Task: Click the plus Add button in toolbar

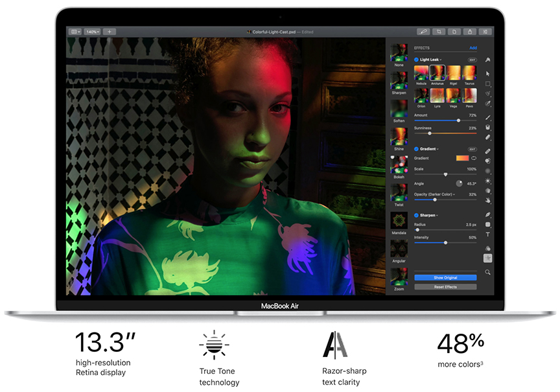Action: (x=110, y=32)
